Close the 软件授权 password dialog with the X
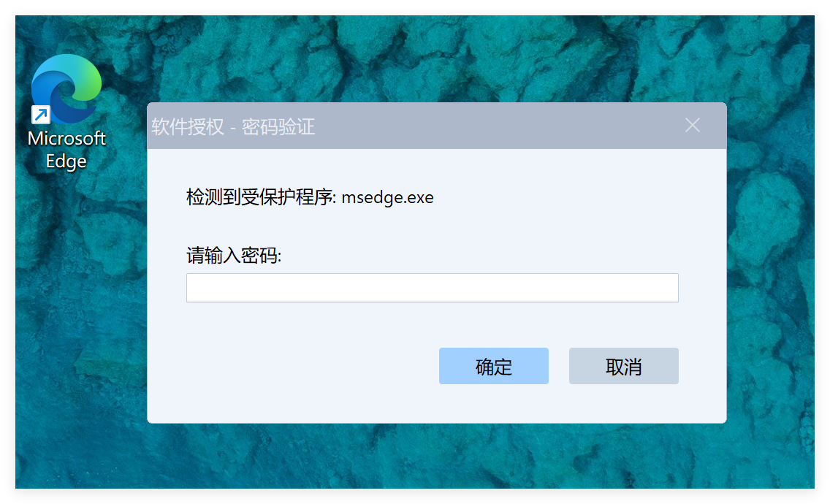 tap(693, 126)
